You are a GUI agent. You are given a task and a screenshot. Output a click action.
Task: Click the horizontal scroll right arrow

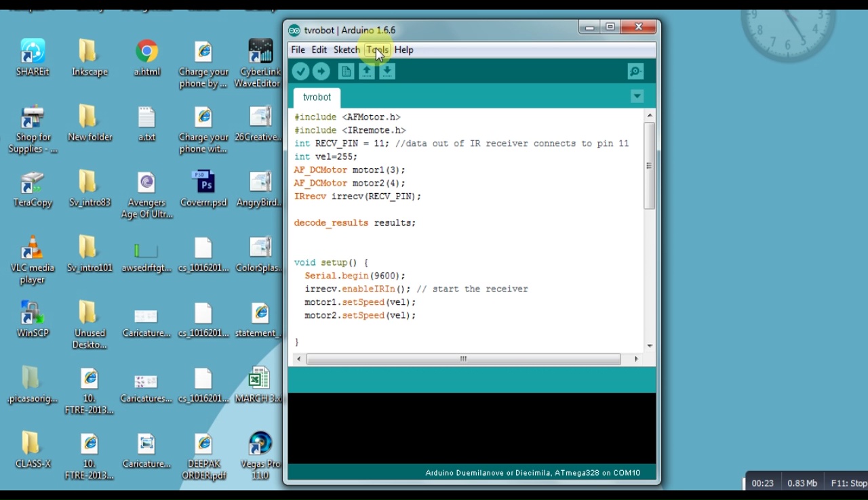pyautogui.click(x=636, y=359)
